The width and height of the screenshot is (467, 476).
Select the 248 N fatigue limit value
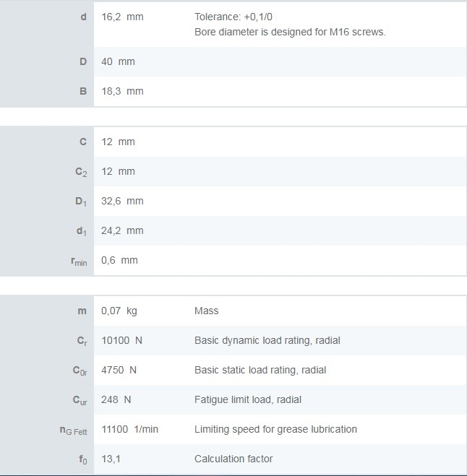tap(116, 399)
